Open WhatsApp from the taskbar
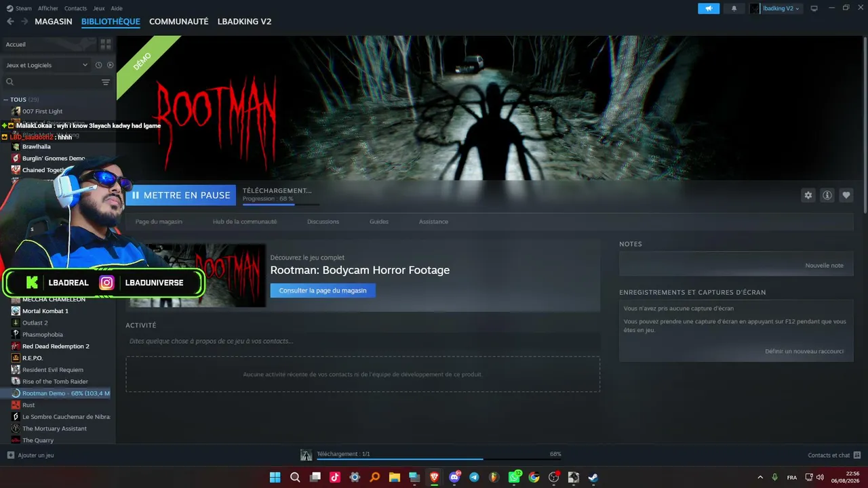The image size is (868, 488). [514, 477]
